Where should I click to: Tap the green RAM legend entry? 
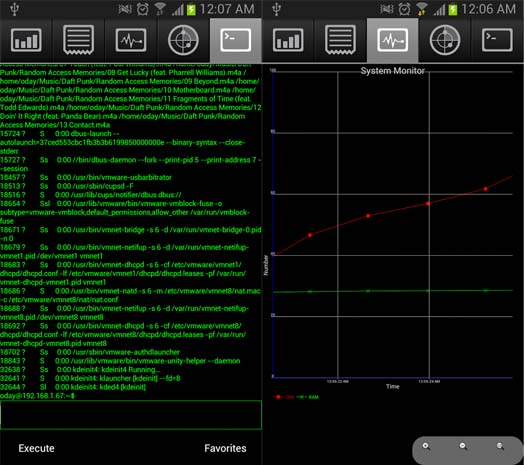point(308,397)
